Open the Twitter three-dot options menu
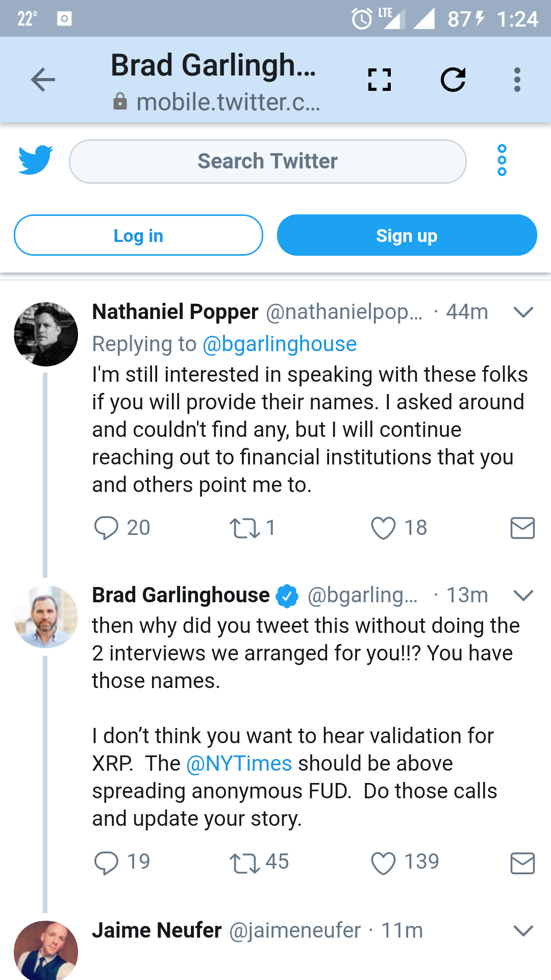The image size is (551, 980). pos(502,161)
